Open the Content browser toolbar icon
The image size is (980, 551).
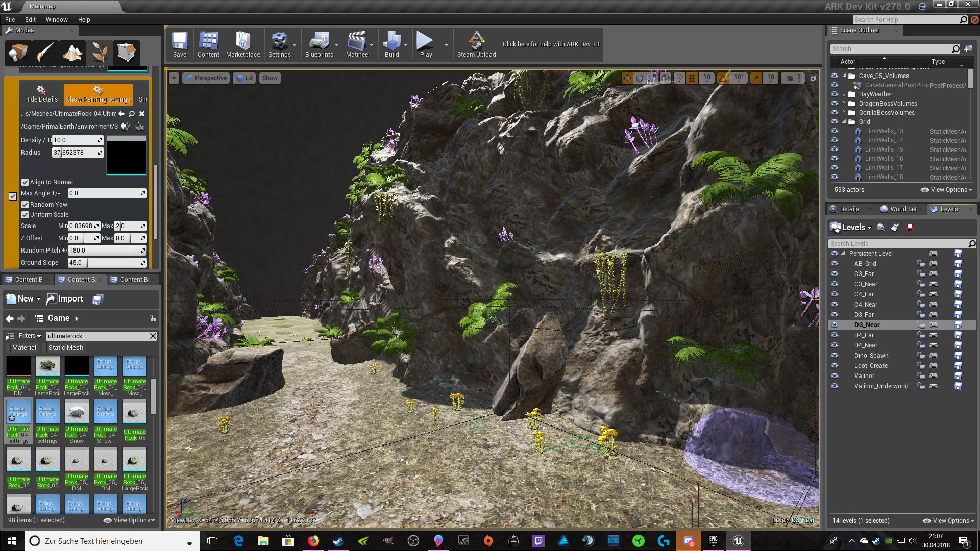208,44
